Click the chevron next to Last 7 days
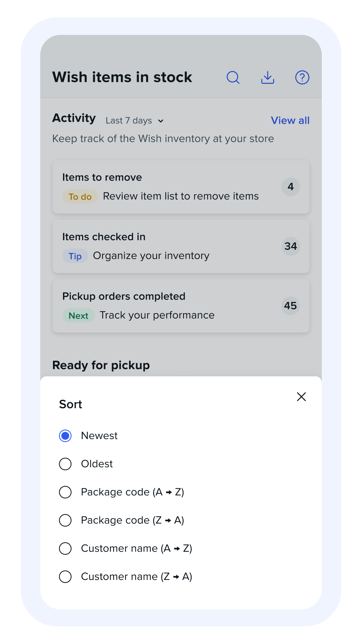Image resolution: width=362 pixels, height=644 pixels. [x=161, y=121]
